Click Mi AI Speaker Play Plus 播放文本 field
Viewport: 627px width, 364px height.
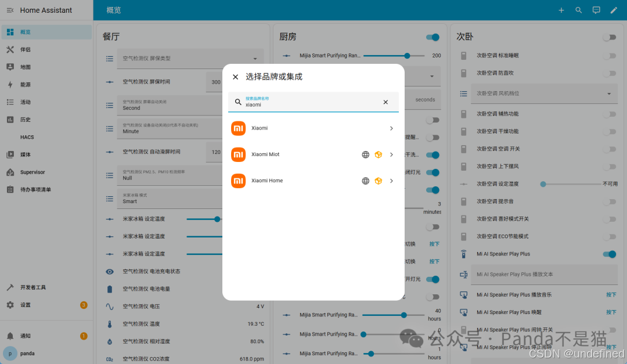point(544,275)
